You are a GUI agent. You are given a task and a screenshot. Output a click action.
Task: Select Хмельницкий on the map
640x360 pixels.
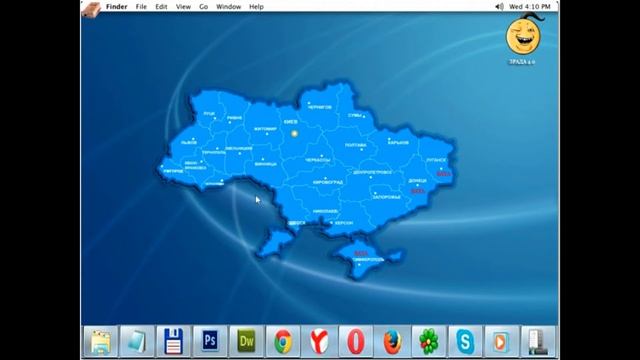pyautogui.click(x=239, y=148)
